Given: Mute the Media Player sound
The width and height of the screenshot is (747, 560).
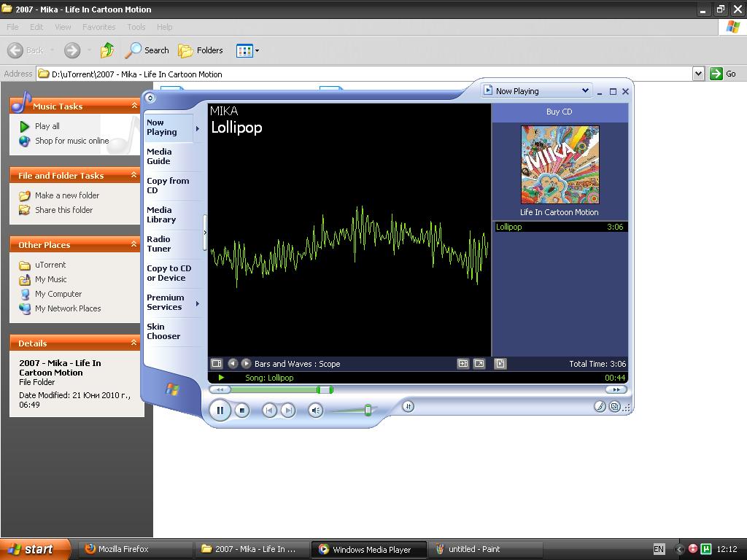Looking at the screenshot, I should click(315, 410).
